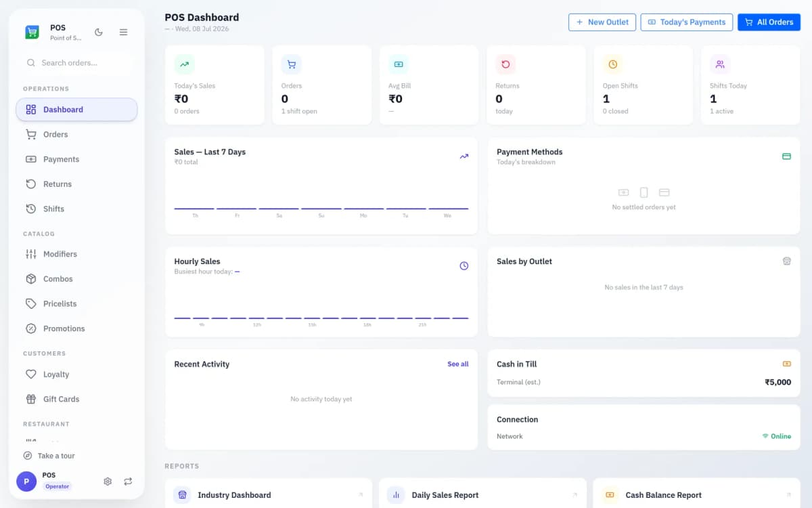Screen dimensions: 812x508
Task: Click Industry Dashboard store icon
Action: pos(182,495)
